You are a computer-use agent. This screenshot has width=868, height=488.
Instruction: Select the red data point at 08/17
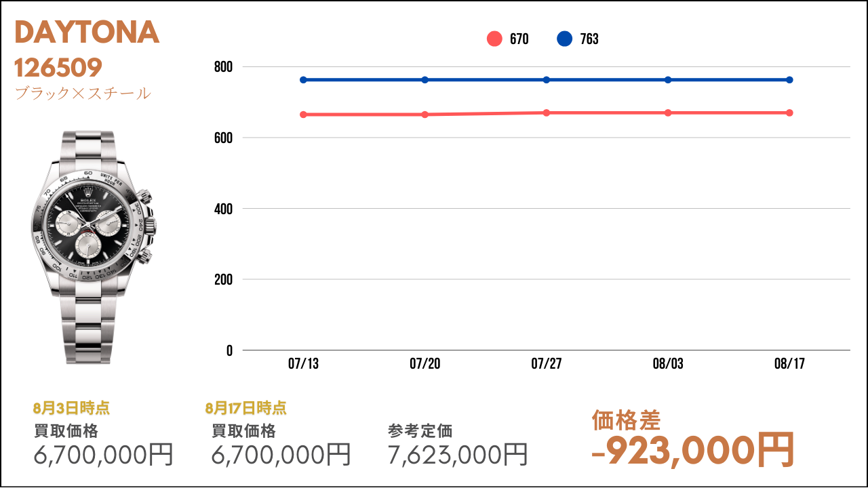point(789,113)
